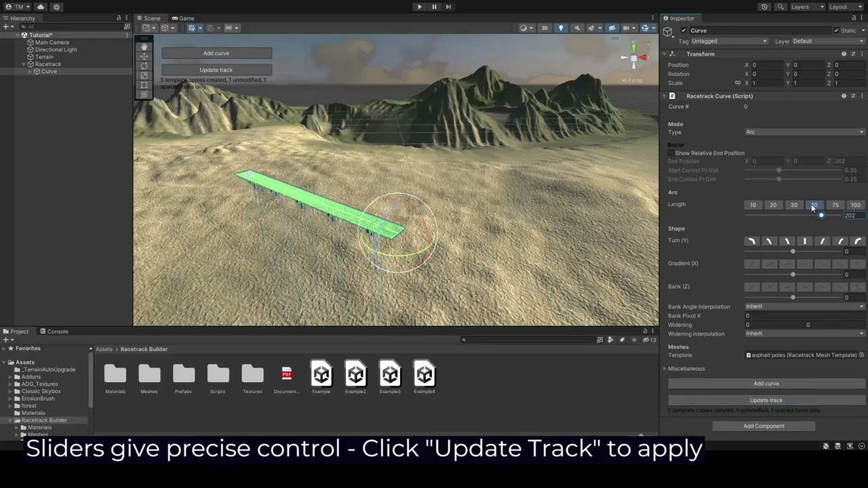Click Add Component button
This screenshot has height=488, width=868.
(x=764, y=426)
